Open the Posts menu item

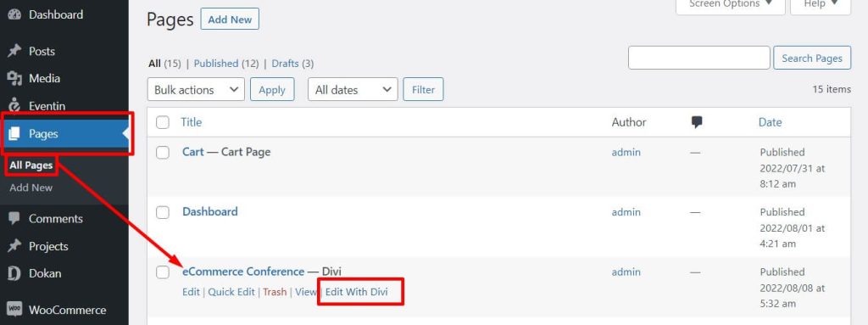(42, 51)
